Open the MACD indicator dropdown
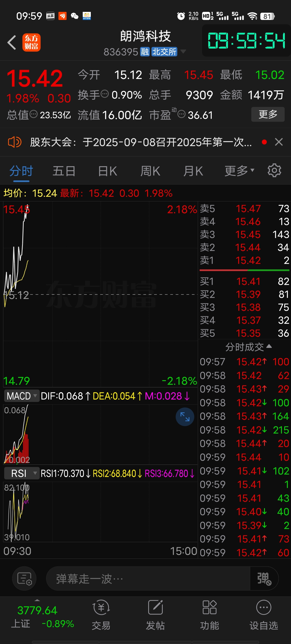This screenshot has width=291, height=644. (22, 396)
